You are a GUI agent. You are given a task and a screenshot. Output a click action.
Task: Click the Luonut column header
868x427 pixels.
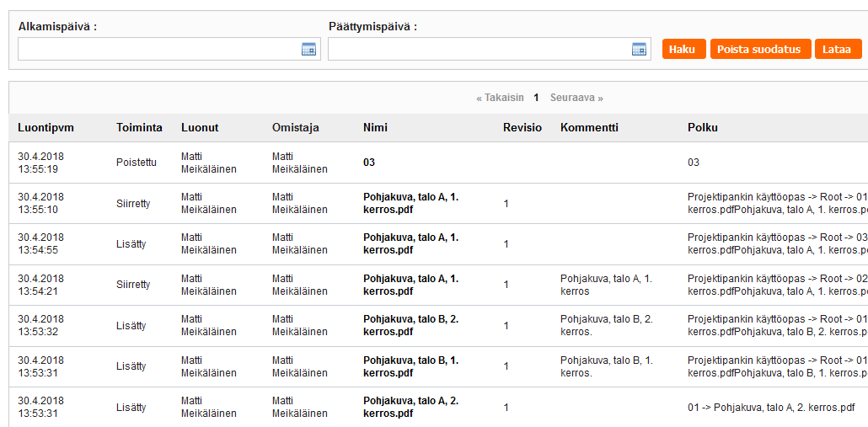[200, 128]
